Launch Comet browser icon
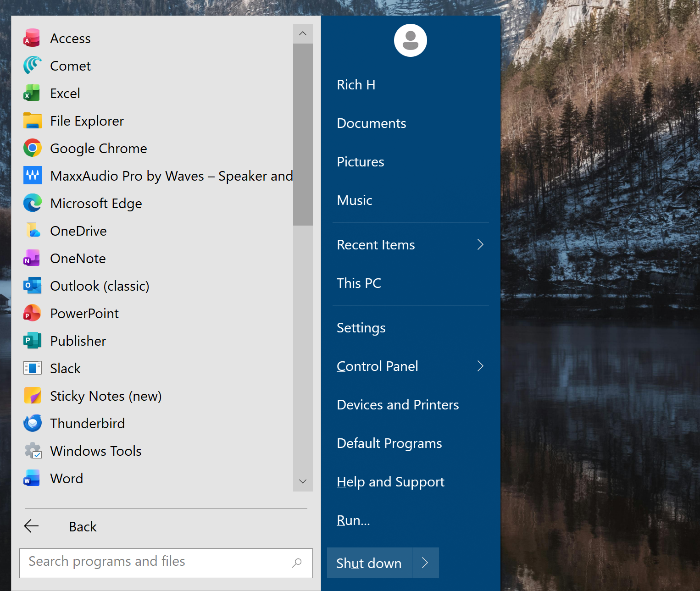Screen dimensions: 700x591 click(32, 66)
